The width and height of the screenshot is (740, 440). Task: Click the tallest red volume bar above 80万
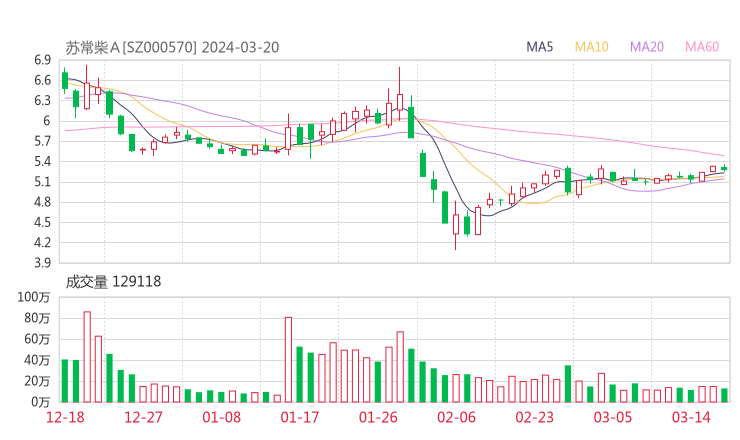click(87, 357)
